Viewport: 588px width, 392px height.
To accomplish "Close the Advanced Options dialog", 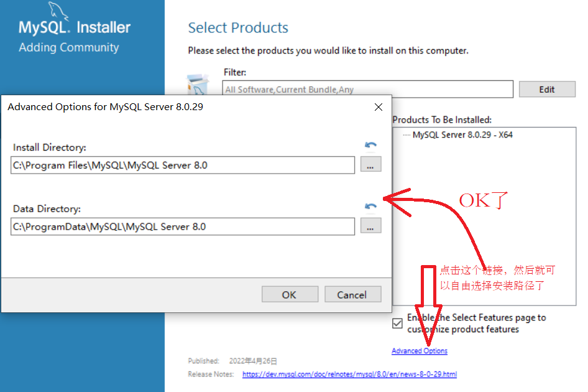I will [x=379, y=107].
